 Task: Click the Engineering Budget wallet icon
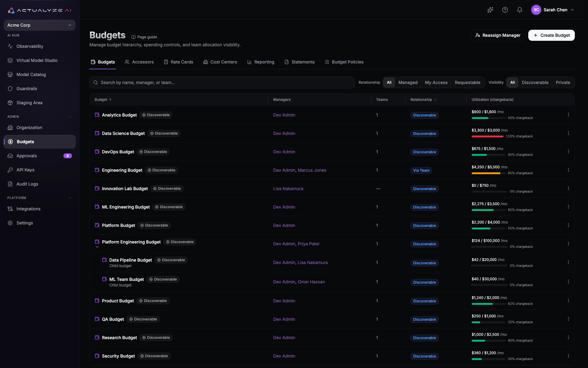tap(97, 170)
